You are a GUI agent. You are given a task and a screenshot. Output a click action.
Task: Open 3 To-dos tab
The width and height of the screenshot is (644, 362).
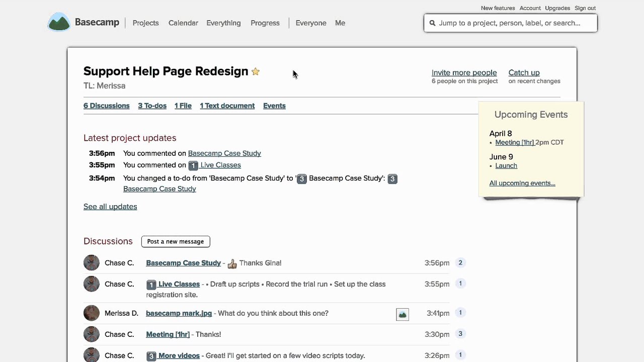click(x=152, y=106)
